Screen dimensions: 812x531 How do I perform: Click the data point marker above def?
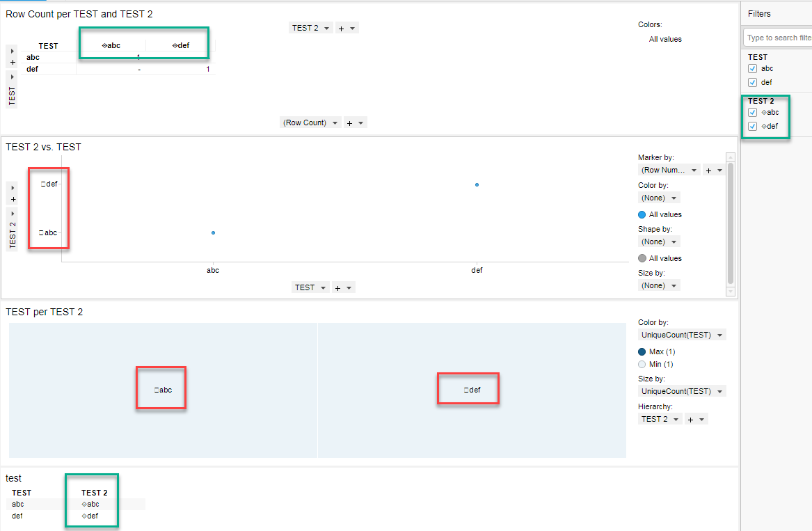coord(477,185)
